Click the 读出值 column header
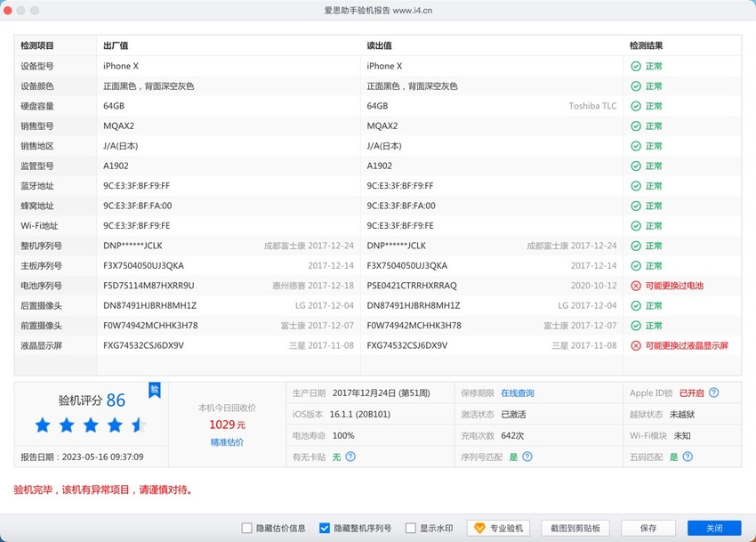This screenshot has width=756, height=542. pyautogui.click(x=379, y=46)
